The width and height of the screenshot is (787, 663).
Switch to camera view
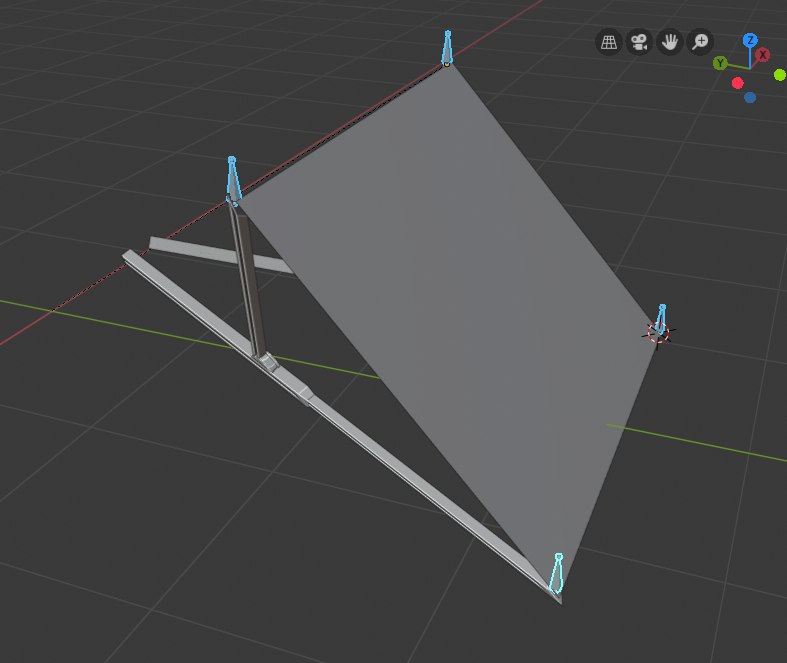[x=639, y=42]
